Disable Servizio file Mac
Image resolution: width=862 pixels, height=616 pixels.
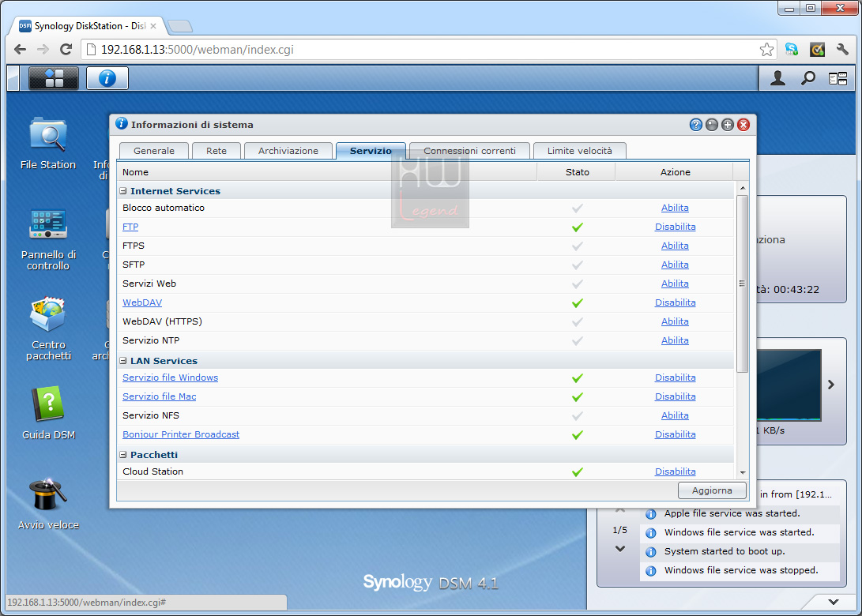click(x=675, y=396)
